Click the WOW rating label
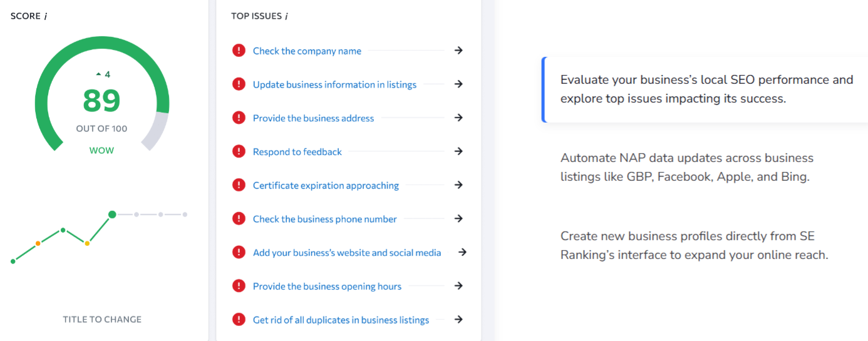868x341 pixels. click(x=101, y=151)
